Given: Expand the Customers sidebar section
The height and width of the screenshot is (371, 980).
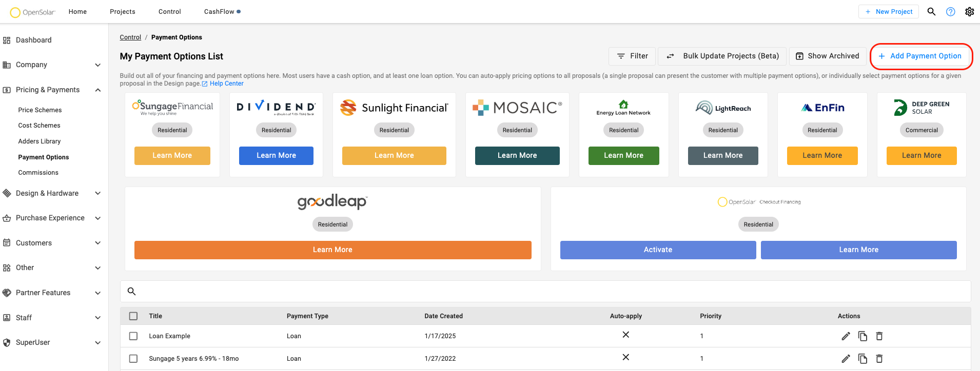Looking at the screenshot, I should click(x=97, y=243).
